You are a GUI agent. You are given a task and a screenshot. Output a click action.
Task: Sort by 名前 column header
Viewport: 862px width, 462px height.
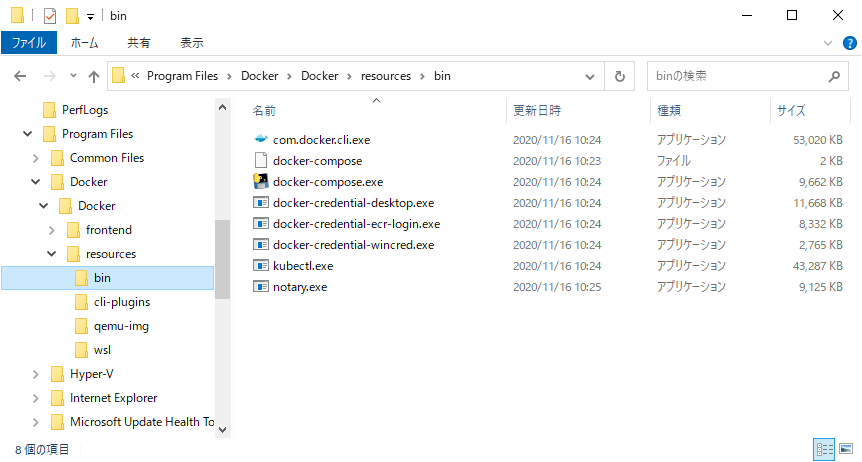264,111
